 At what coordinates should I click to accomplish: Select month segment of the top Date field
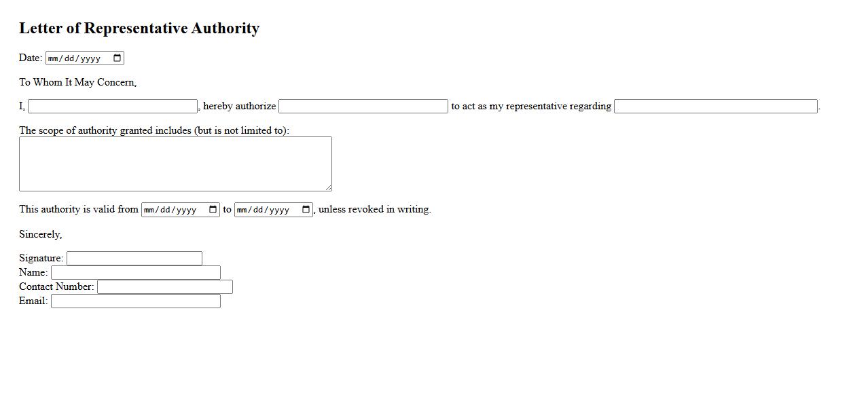tap(54, 58)
